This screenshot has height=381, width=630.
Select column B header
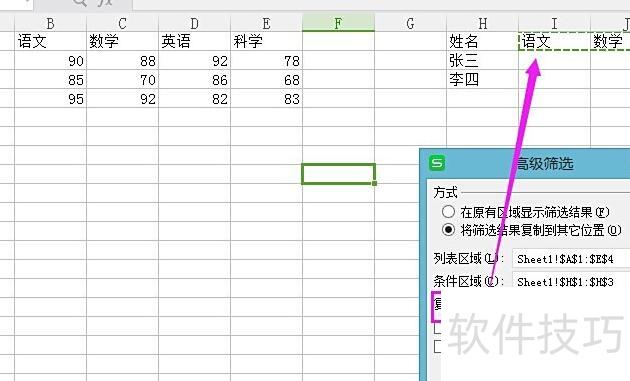point(51,24)
